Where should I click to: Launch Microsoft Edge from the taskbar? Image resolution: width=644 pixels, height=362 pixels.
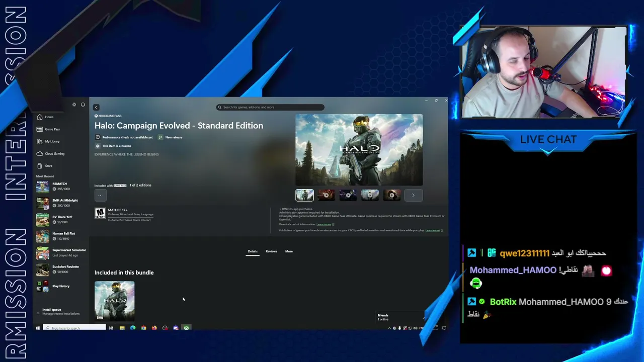[133, 328]
